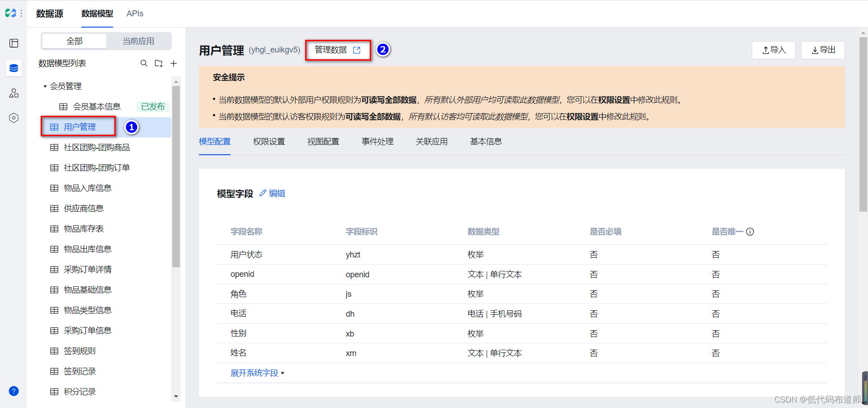Viewport: 868px width, 408px height.
Task: Add a new data model with plus
Action: click(174, 63)
